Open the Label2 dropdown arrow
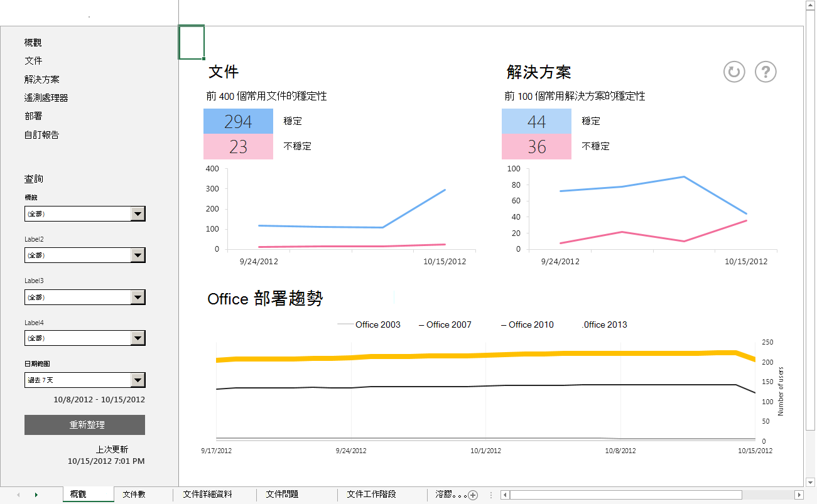 (x=138, y=255)
